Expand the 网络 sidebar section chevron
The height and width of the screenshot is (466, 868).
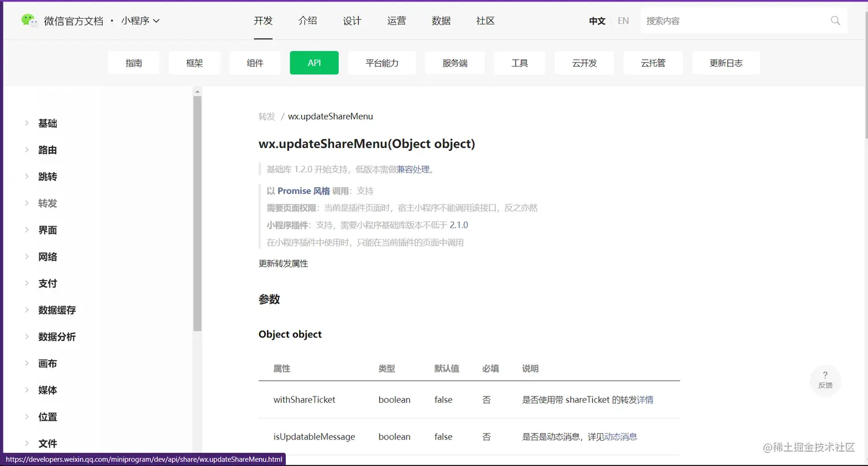(x=27, y=257)
